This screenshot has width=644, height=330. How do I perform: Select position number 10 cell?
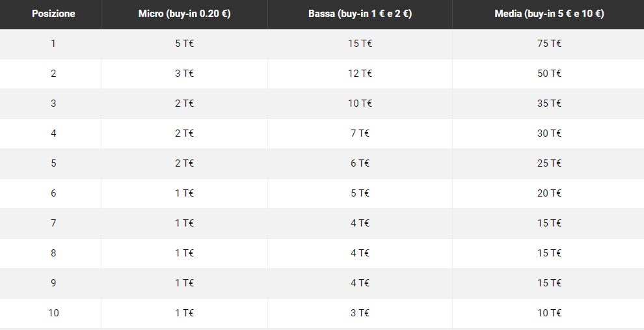tap(53, 313)
